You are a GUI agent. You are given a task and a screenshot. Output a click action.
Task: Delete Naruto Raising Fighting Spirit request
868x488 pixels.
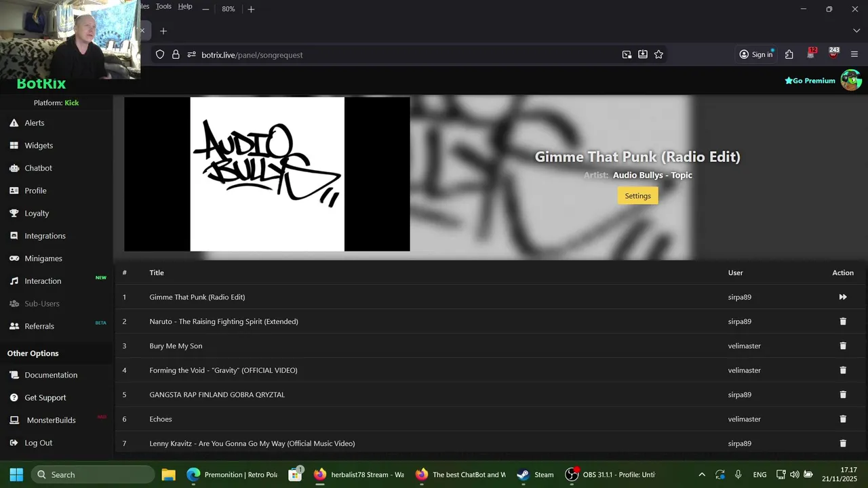(843, 321)
